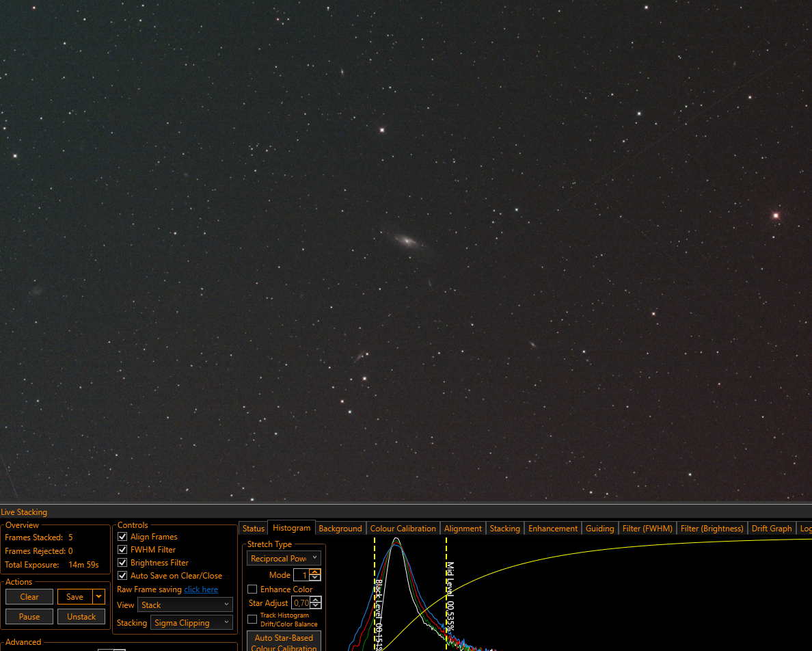
Task: Click the Mode value field
Action: (x=301, y=575)
